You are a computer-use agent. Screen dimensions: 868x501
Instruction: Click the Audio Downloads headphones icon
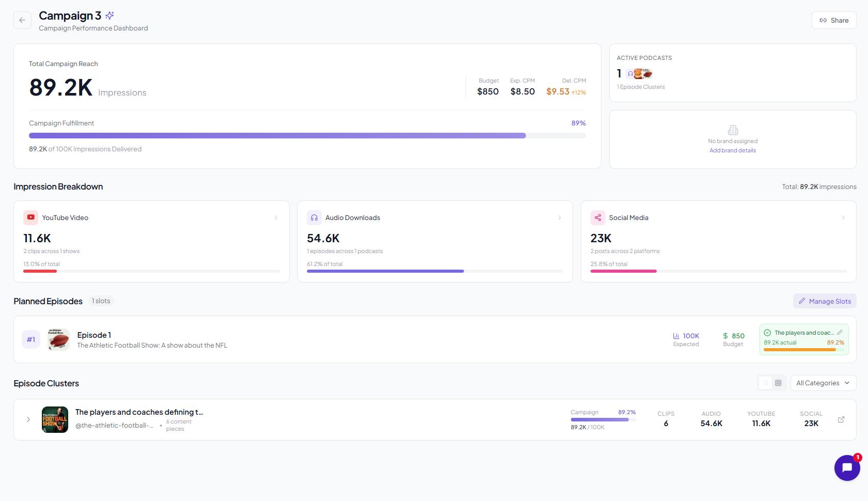point(314,217)
